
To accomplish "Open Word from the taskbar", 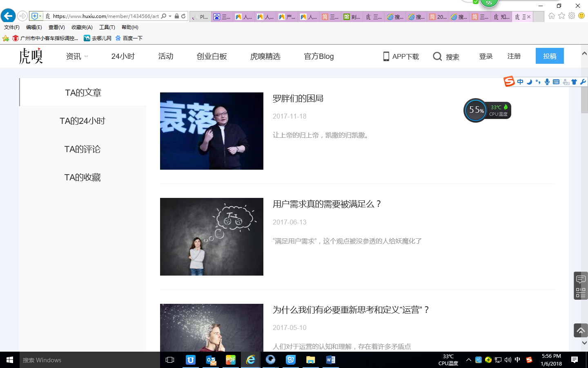I will pos(331,360).
